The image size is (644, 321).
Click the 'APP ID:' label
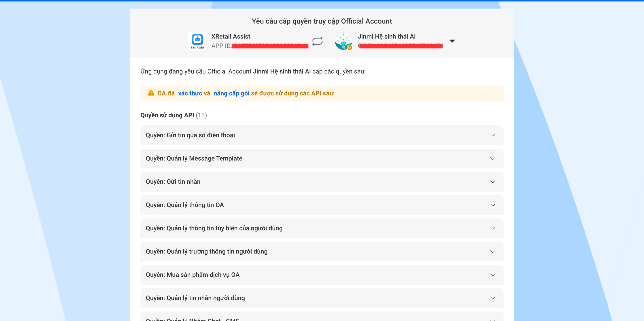[222, 46]
